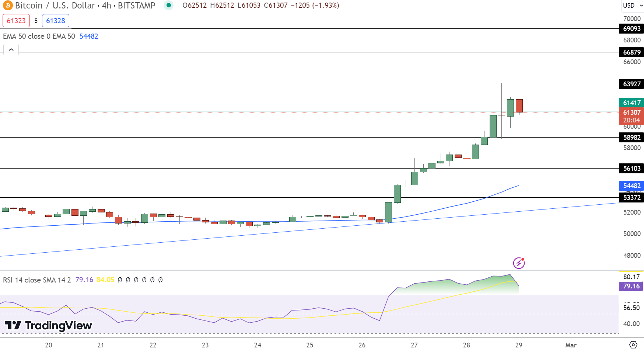Click the blue EMA 50 value 54482
The image size is (644, 350).
[89, 36]
